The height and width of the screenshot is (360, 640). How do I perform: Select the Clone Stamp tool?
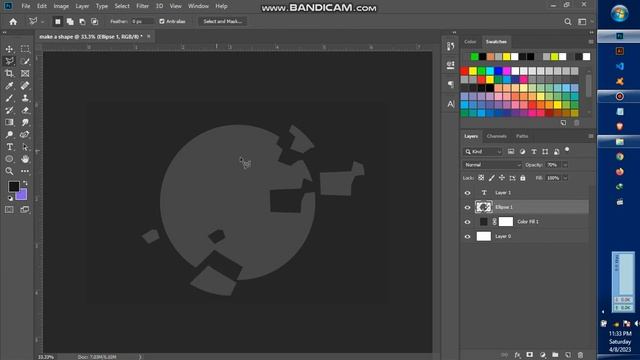[x=25, y=98]
